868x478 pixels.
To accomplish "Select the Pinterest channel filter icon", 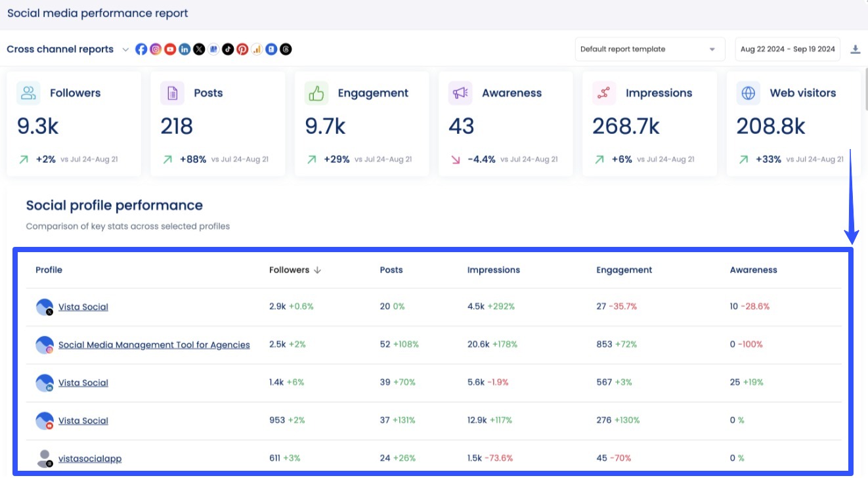I will 242,49.
